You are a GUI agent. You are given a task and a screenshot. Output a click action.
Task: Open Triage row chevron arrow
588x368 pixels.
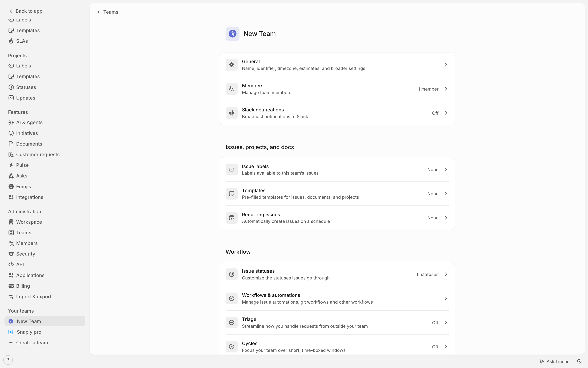(446, 322)
